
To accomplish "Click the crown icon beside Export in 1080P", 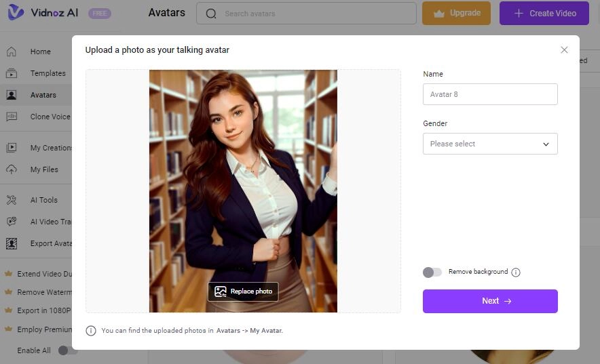I will coord(8,310).
